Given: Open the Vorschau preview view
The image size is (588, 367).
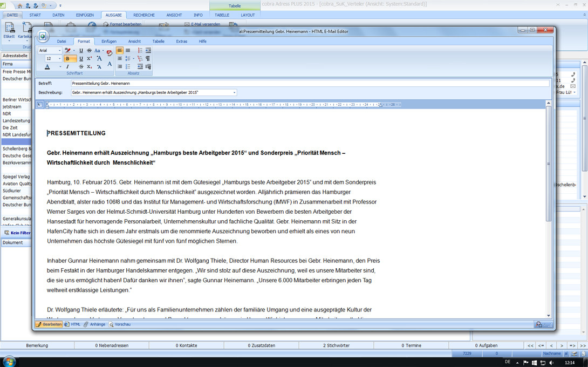Looking at the screenshot, I should (x=120, y=324).
